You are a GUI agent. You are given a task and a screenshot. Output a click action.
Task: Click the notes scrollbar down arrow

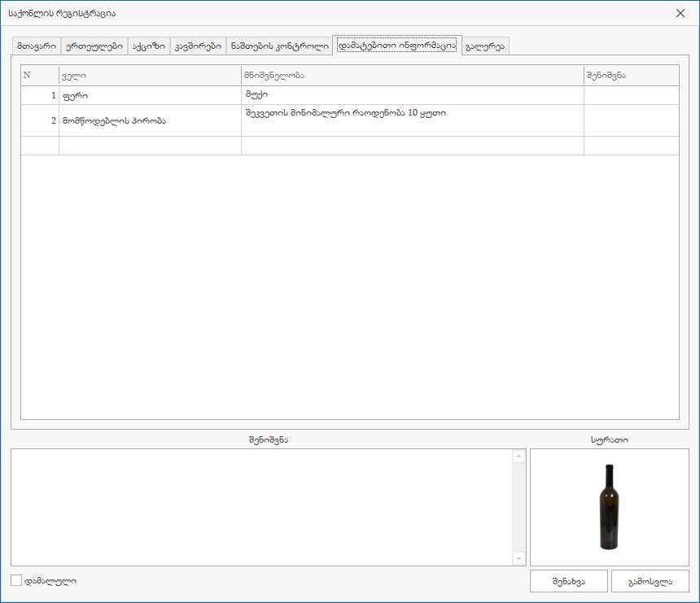pyautogui.click(x=518, y=558)
